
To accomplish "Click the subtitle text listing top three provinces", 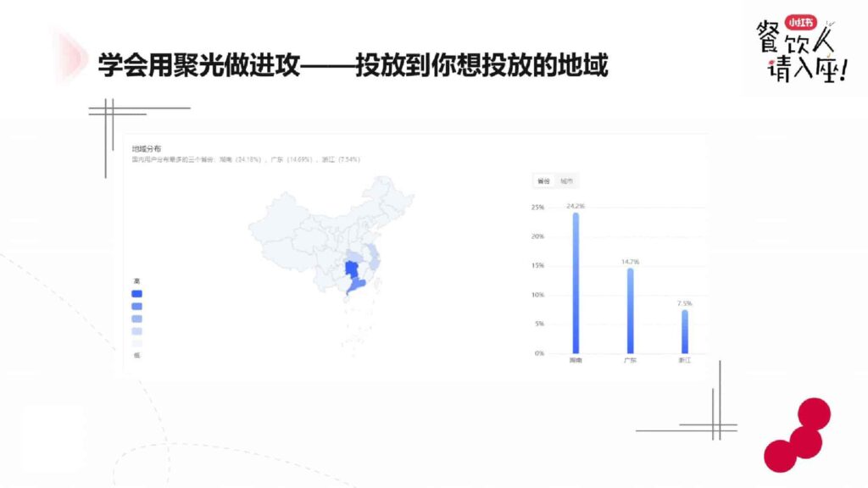I will (246, 157).
